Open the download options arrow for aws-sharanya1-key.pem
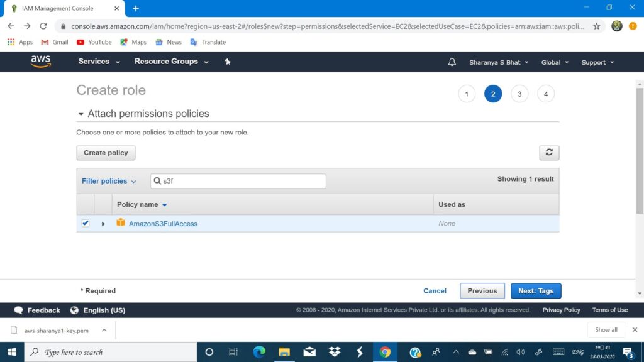The image size is (644, 362). click(x=104, y=330)
